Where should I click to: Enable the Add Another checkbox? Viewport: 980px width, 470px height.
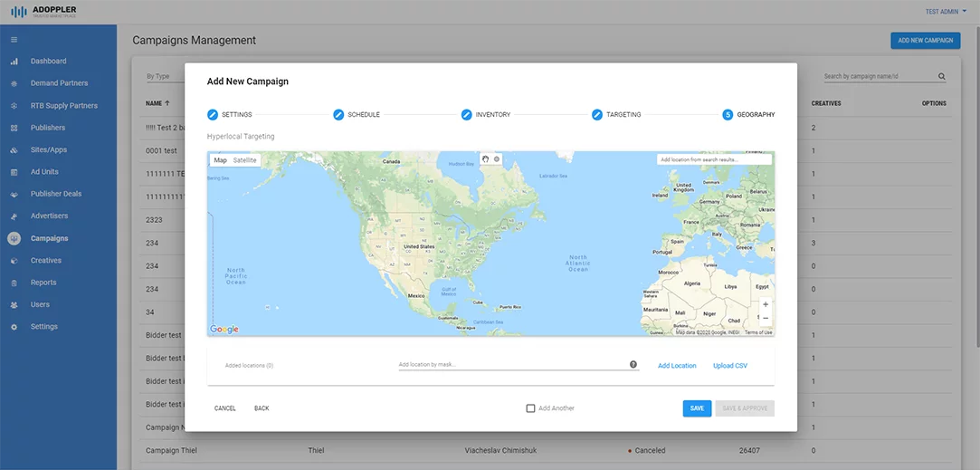[530, 408]
